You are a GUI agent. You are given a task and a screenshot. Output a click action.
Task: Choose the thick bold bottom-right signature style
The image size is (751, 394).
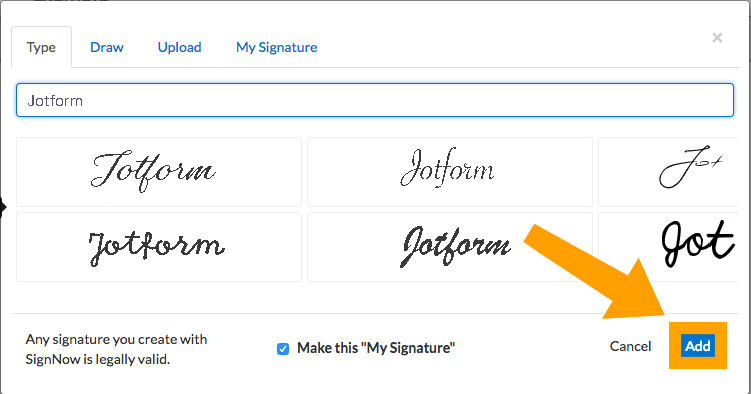click(669, 247)
